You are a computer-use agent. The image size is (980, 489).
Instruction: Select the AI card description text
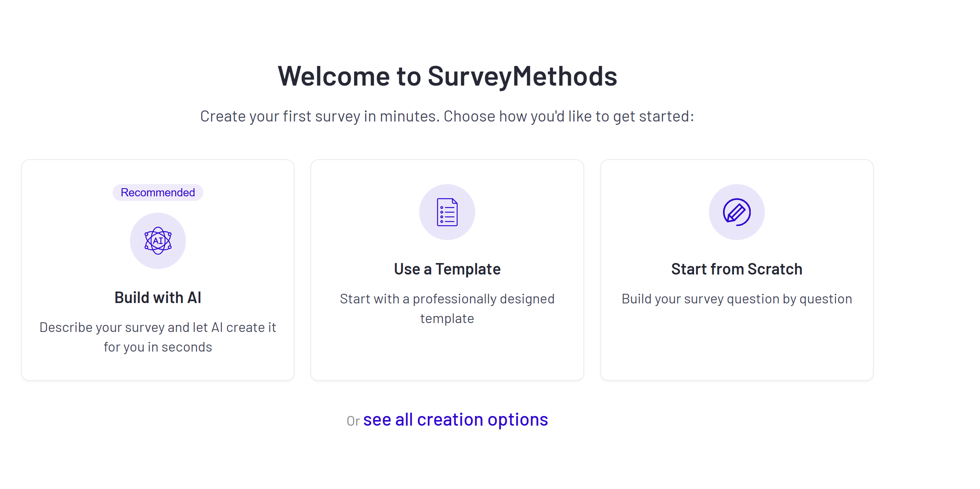157,337
